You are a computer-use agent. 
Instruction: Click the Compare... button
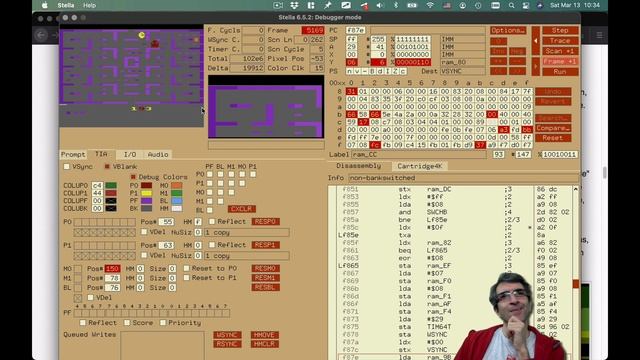(553, 128)
